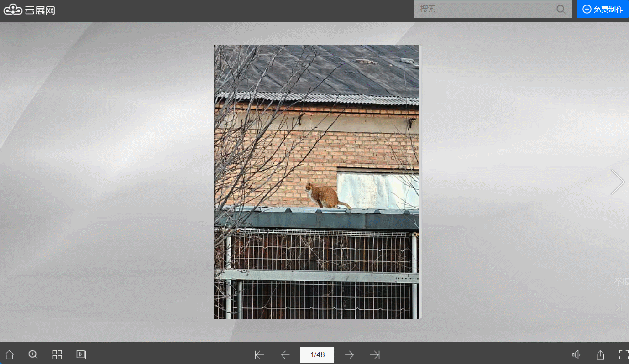
Task: Focus the 搜索 search box
Action: pos(484,9)
